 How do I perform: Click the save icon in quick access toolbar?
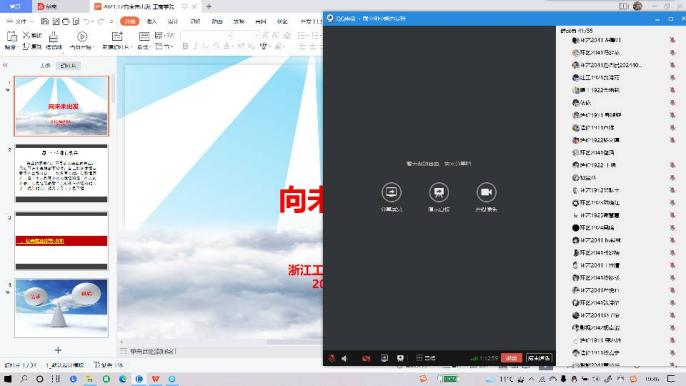click(45, 21)
